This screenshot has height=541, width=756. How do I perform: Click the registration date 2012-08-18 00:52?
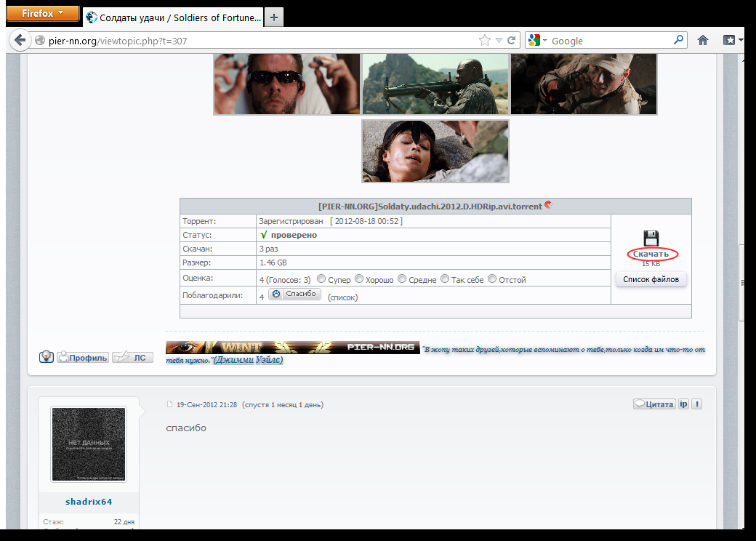(x=366, y=221)
